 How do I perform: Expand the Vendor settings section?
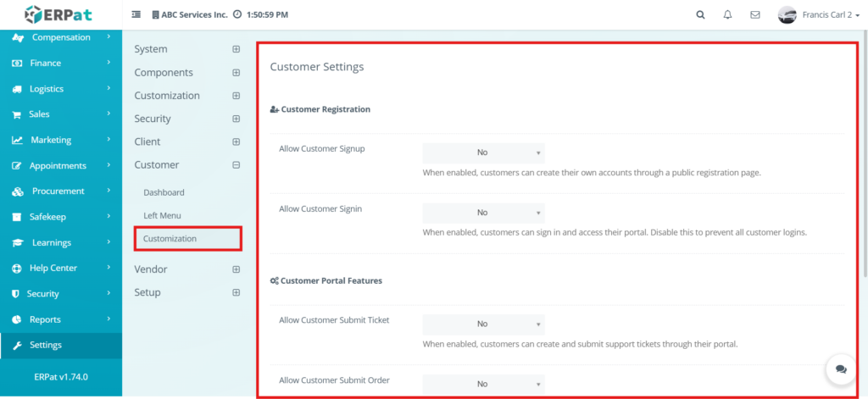[236, 269]
